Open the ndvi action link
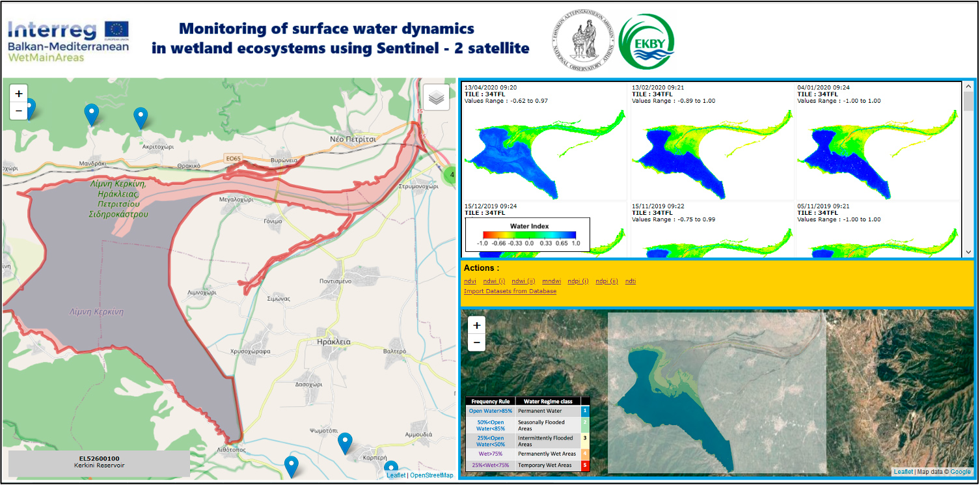 point(470,281)
